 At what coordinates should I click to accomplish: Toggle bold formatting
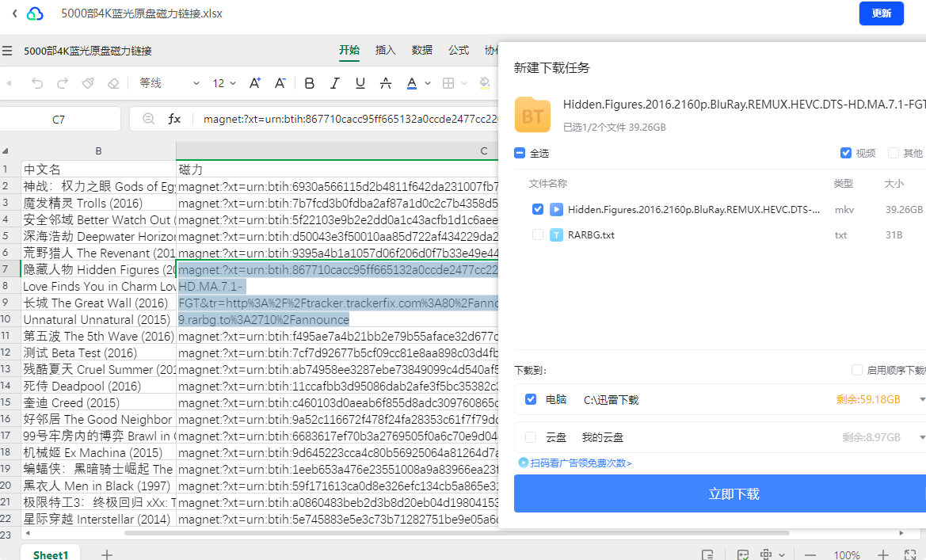click(x=309, y=83)
